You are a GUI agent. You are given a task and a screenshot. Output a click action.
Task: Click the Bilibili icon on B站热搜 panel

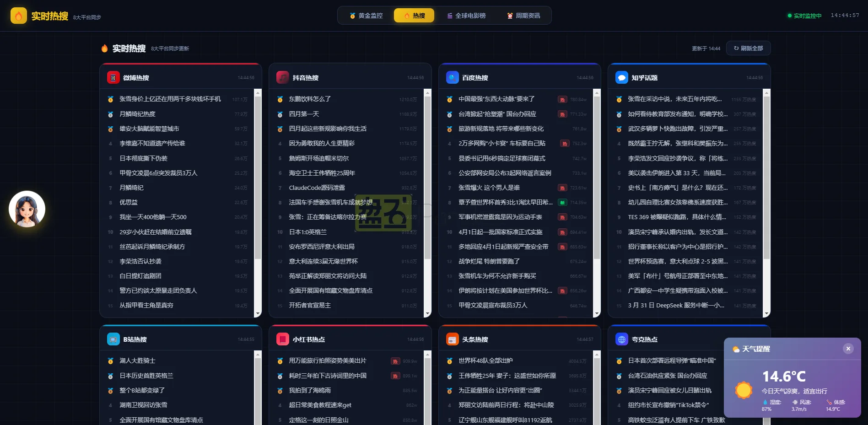[113, 339]
